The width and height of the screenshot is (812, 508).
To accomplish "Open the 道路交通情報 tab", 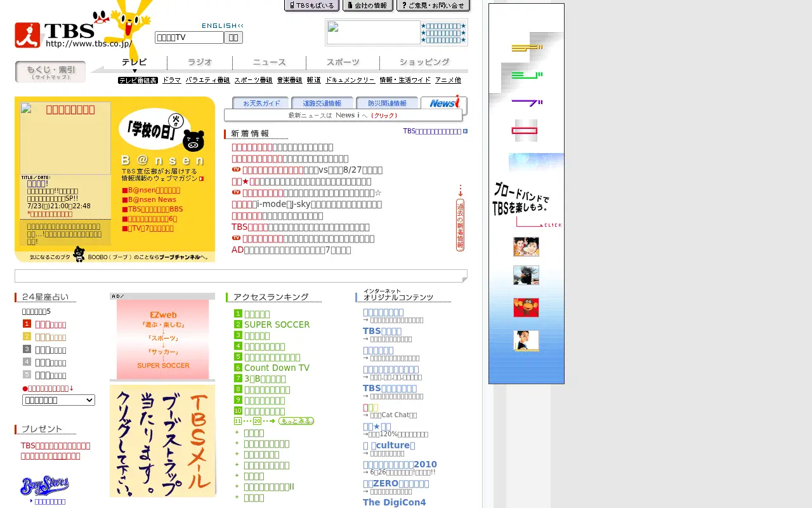I will tap(322, 103).
